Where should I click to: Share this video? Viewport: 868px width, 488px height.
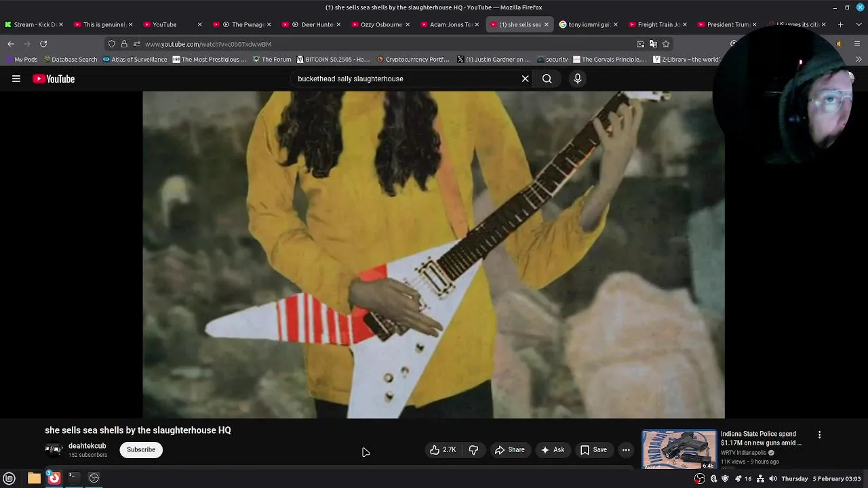coord(509,449)
